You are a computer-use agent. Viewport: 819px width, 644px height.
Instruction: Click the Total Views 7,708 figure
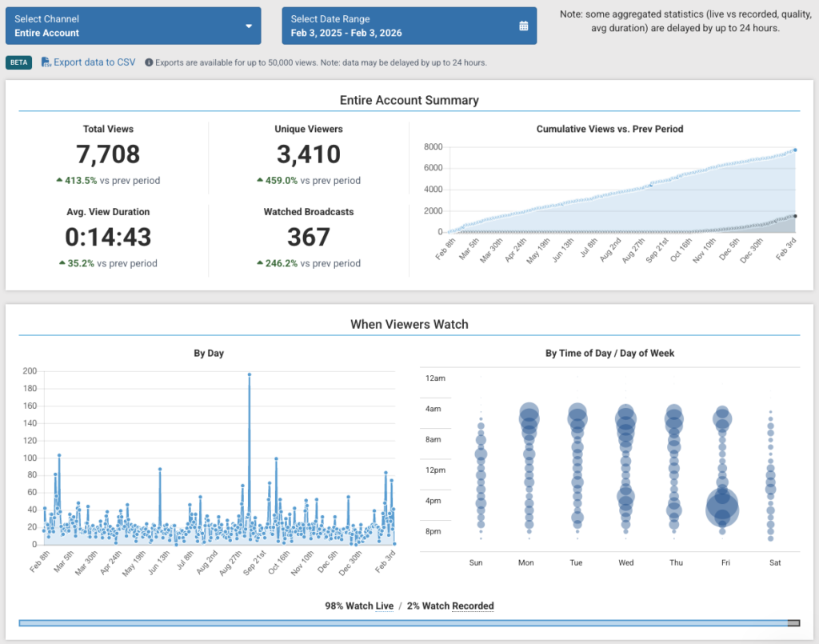tap(108, 154)
